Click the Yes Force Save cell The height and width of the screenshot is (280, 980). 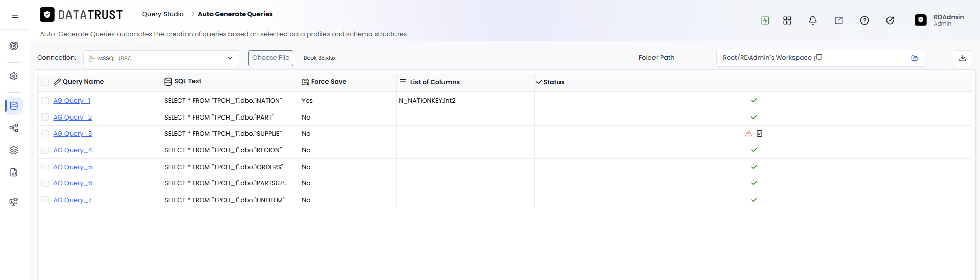(348, 101)
